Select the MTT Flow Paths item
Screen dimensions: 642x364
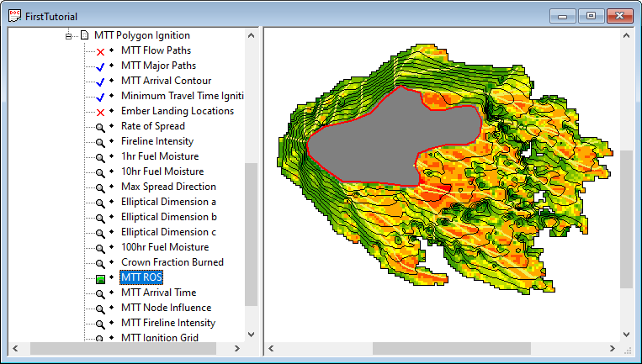pyautogui.click(x=156, y=50)
